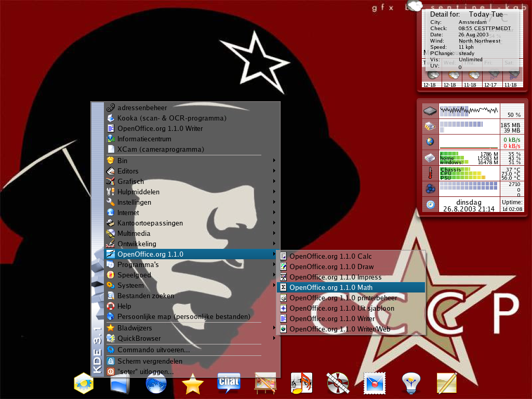
Task: Open OpenOffice.org 1.1.0 Writer in submenu
Action: pyautogui.click(x=351, y=318)
